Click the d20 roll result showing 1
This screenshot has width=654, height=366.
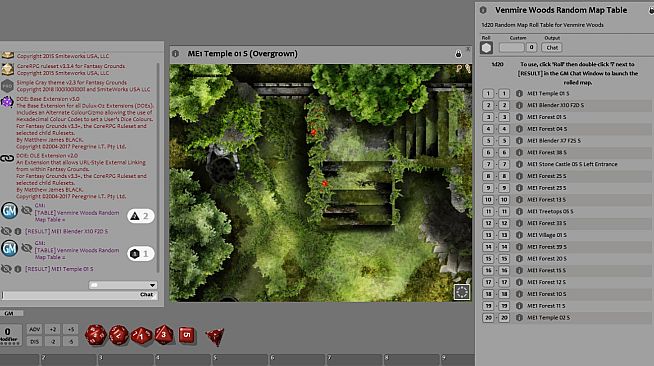[x=141, y=253]
